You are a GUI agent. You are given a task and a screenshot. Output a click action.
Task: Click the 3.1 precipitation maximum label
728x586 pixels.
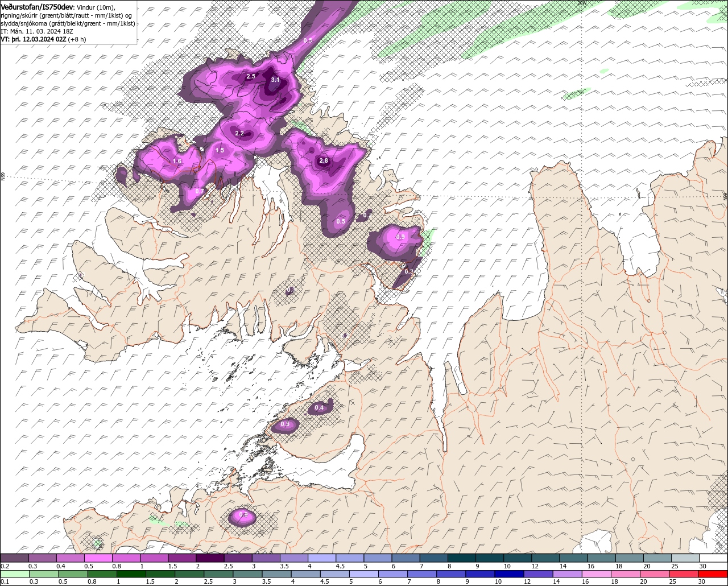point(275,80)
